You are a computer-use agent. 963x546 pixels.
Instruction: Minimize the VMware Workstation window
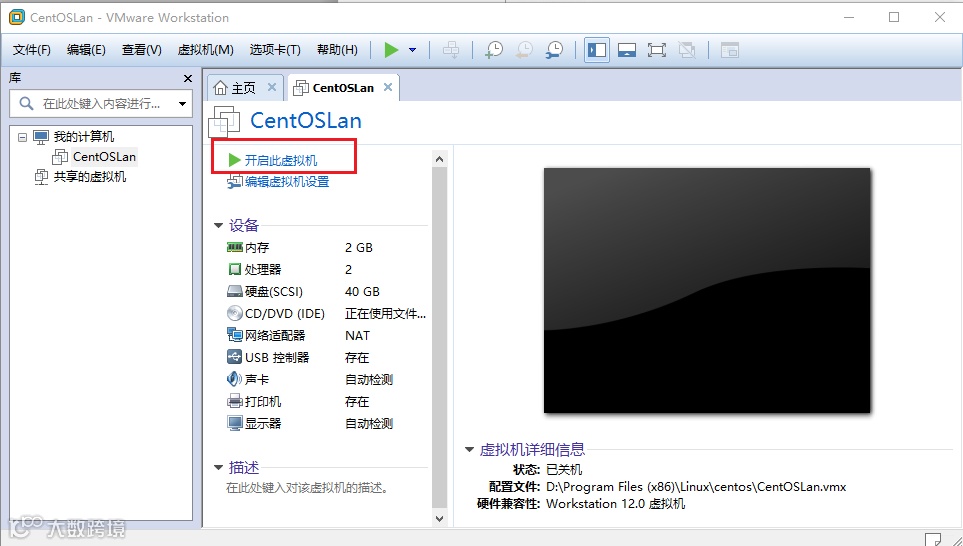tap(849, 17)
